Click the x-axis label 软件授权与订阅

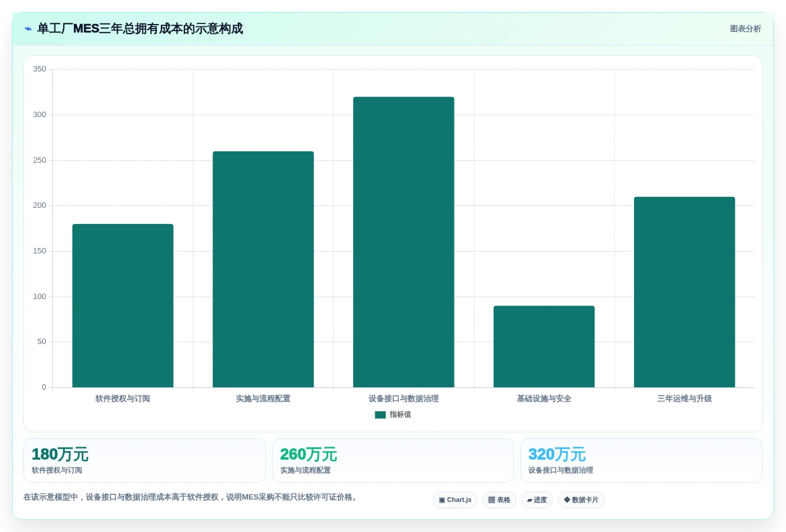[x=122, y=399]
